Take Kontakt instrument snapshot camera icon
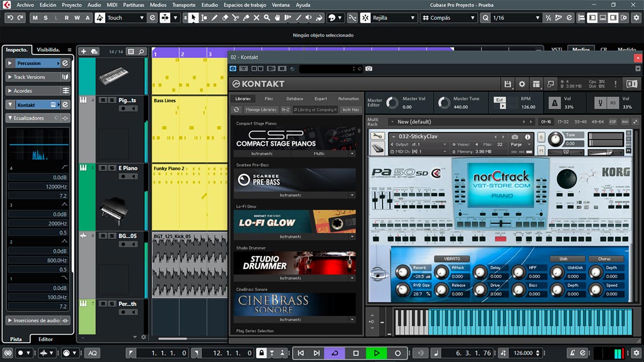The height and width of the screenshot is (362, 644). coord(515,137)
